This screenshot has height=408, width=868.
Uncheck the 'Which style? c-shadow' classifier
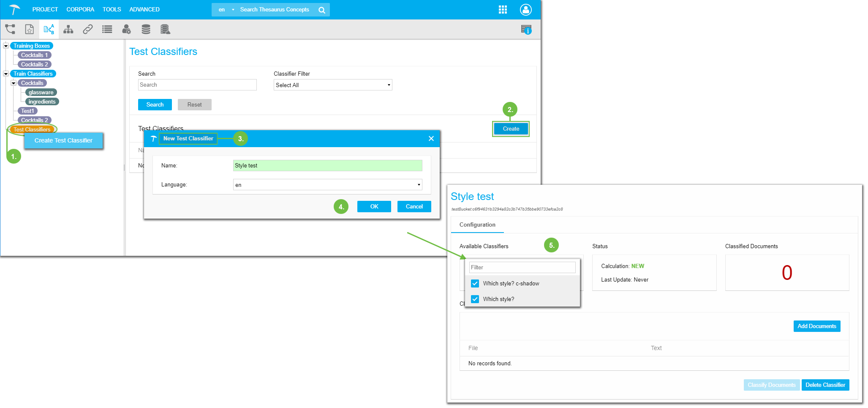tap(475, 284)
